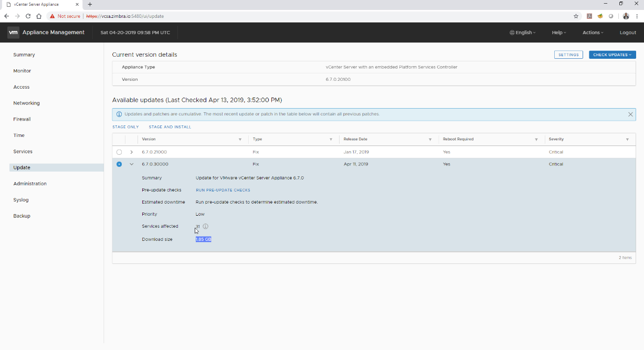Open the Chrome three-dot menu
Image resolution: width=644 pixels, height=350 pixels.
click(637, 16)
